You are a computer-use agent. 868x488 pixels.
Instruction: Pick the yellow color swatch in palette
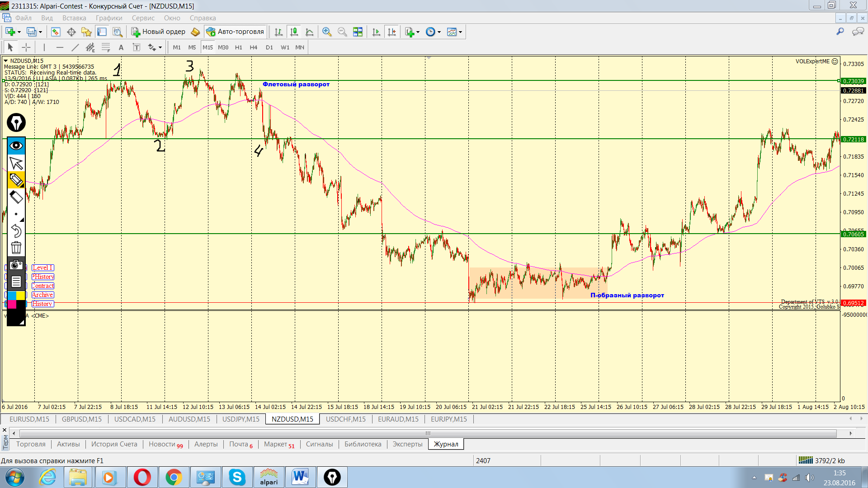(x=21, y=296)
